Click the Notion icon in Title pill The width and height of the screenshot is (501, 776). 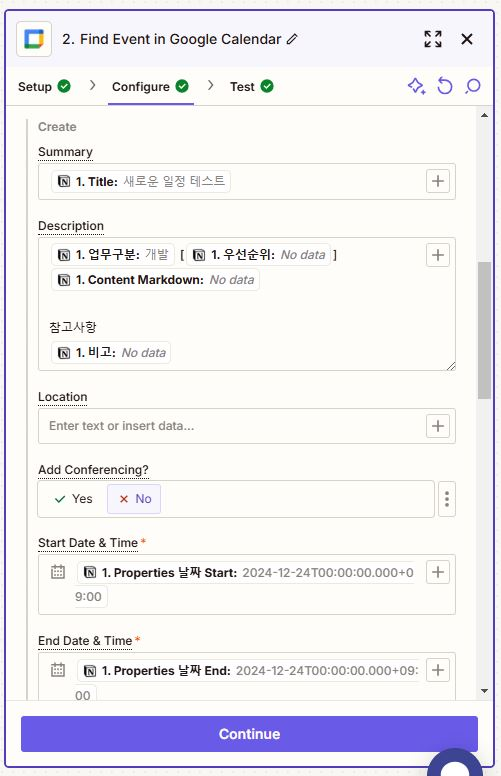pyautogui.click(x=64, y=181)
